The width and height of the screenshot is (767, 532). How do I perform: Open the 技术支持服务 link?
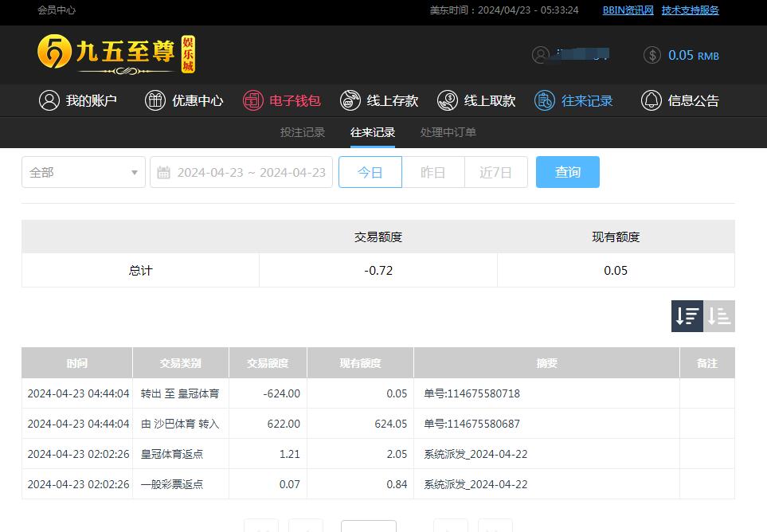690,10
